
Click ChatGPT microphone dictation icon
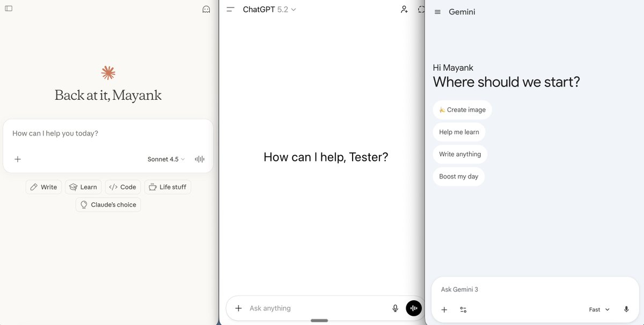pos(396,308)
